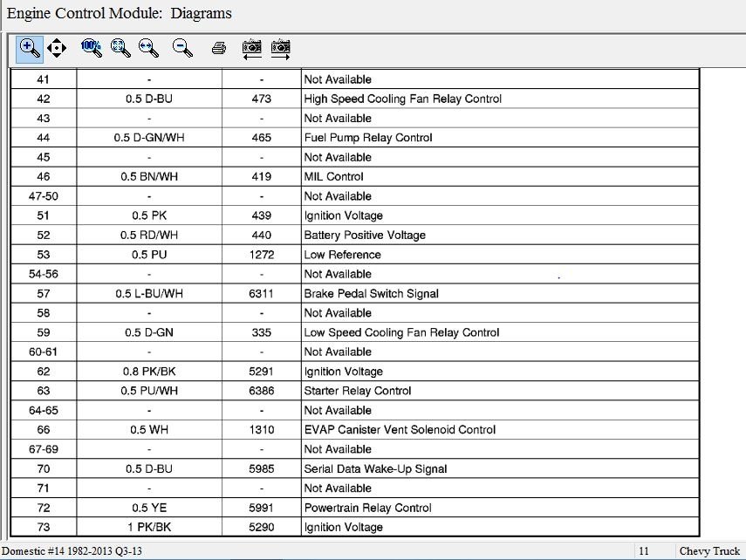Select circuit number 5991 cell
The width and height of the screenshot is (746, 560).
tap(261, 508)
